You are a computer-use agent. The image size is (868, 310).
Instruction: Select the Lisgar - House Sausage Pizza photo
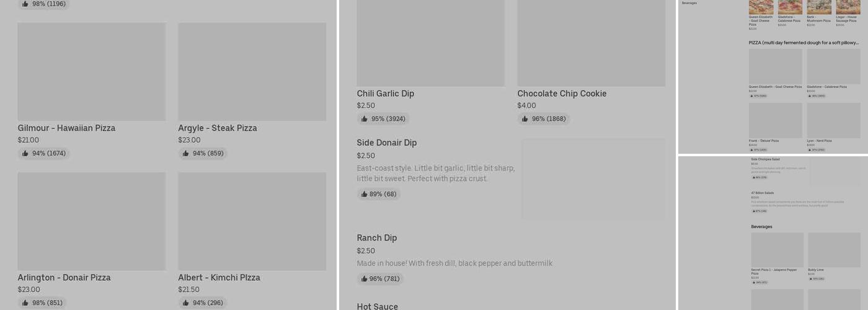pyautogui.click(x=848, y=7)
